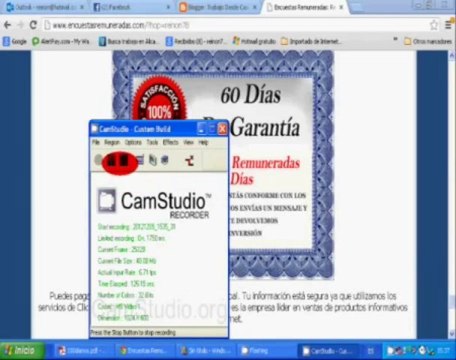Open the Google bookmark
This screenshot has width=456, height=360.
point(15,41)
